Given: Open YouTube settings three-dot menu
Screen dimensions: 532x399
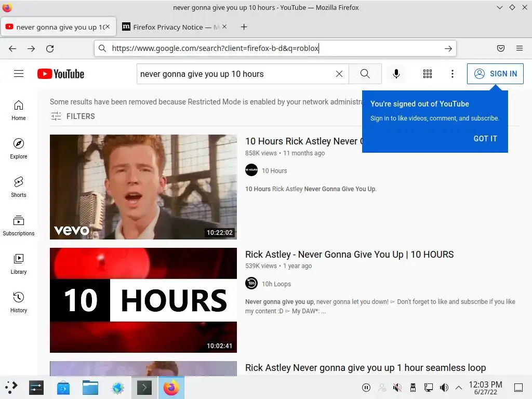Looking at the screenshot, I should (x=453, y=74).
